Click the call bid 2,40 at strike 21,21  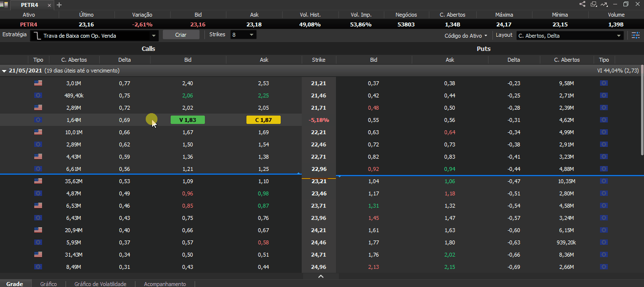(x=188, y=83)
